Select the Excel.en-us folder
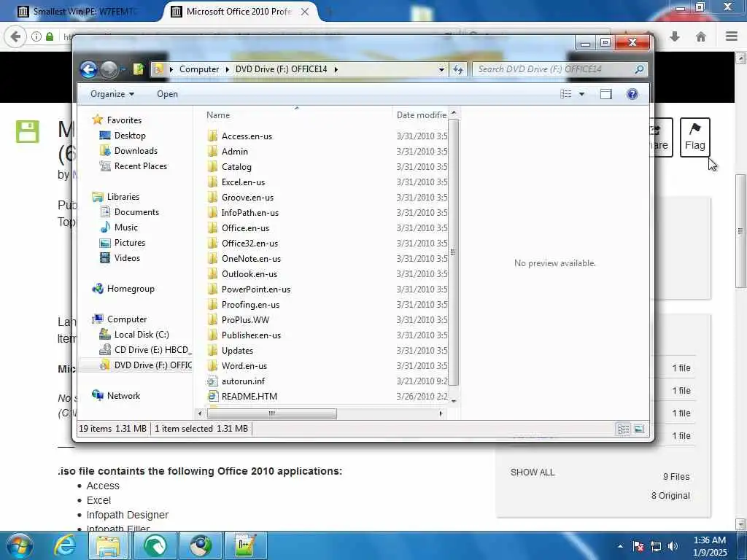 point(243,182)
